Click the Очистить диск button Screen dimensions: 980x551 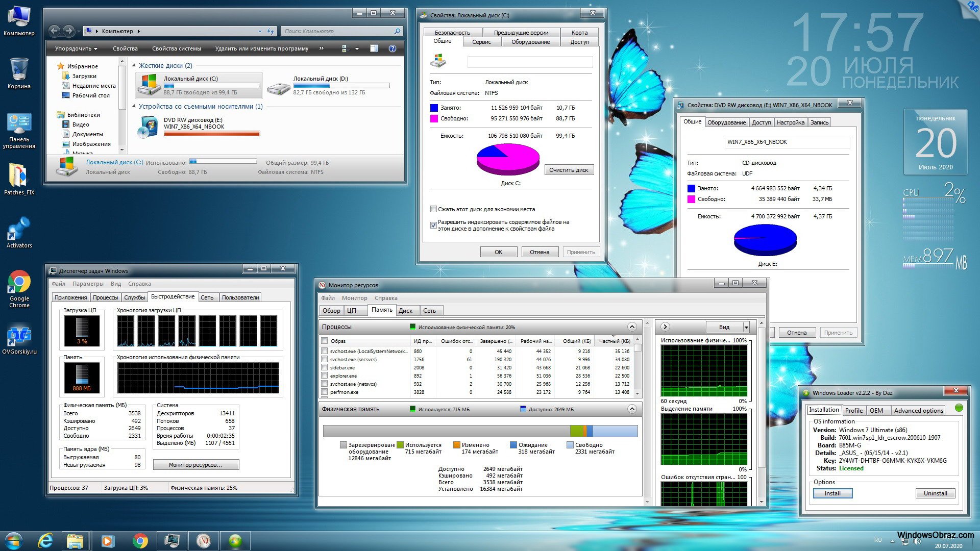tap(569, 170)
